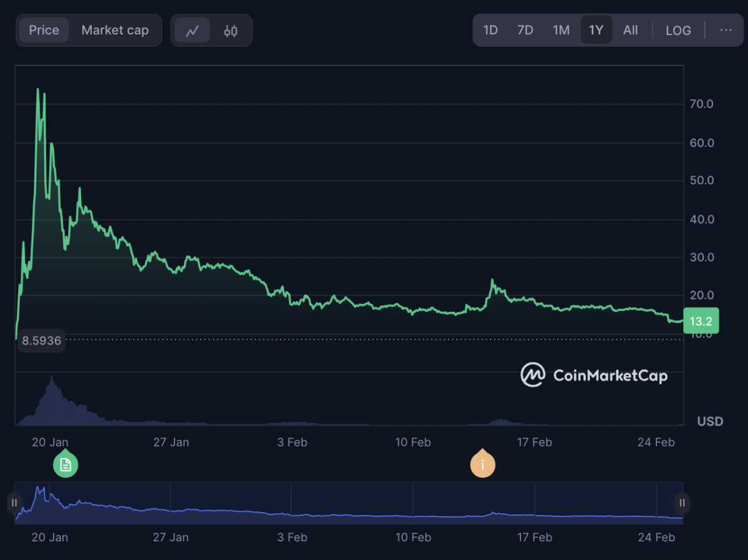Toggle the LOG scale option
This screenshot has height=560, width=748.
tap(678, 30)
